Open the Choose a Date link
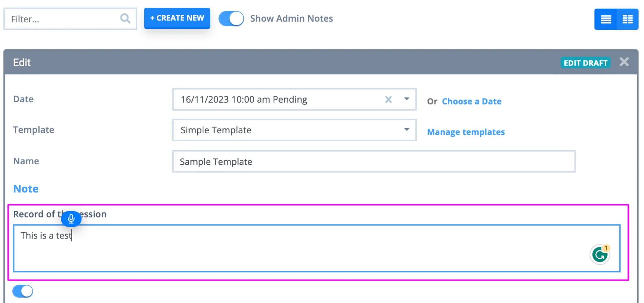The width and height of the screenshot is (644, 303). pos(472,101)
